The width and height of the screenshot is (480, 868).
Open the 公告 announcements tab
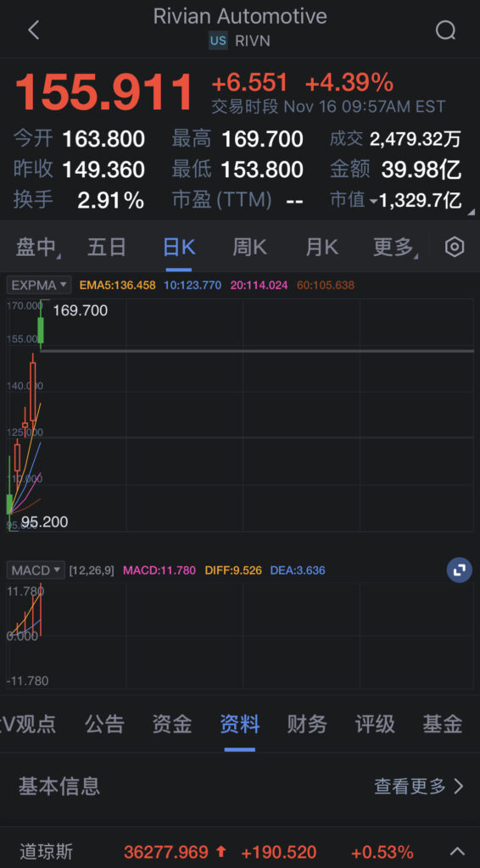pos(104,724)
